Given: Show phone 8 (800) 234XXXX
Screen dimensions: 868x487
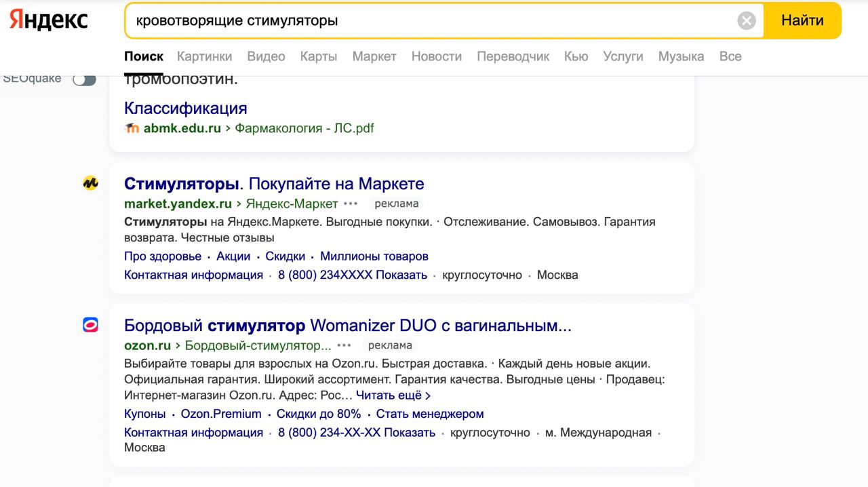Looking at the screenshot, I should click(x=353, y=275).
